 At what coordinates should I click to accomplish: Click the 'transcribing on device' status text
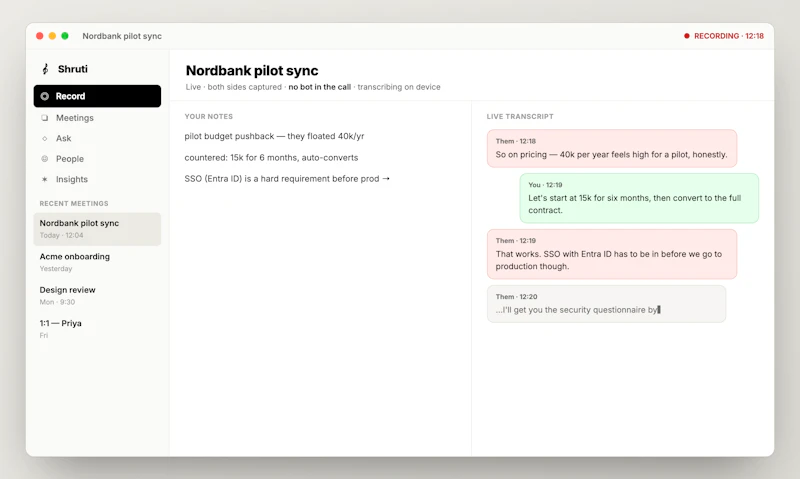[399, 87]
